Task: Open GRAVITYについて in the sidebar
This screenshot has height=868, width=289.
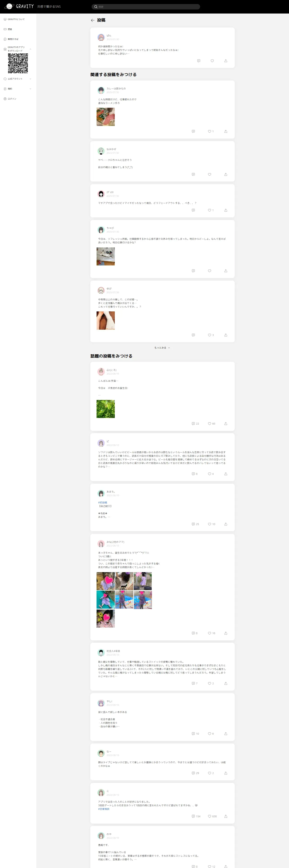Action: tap(16, 20)
